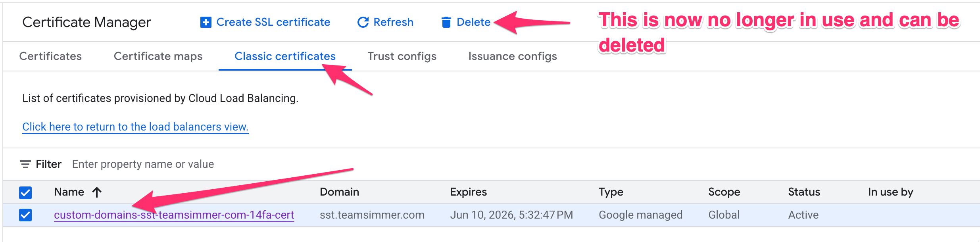Open the Certificate maps tab
The image size is (980, 242).
tap(158, 56)
